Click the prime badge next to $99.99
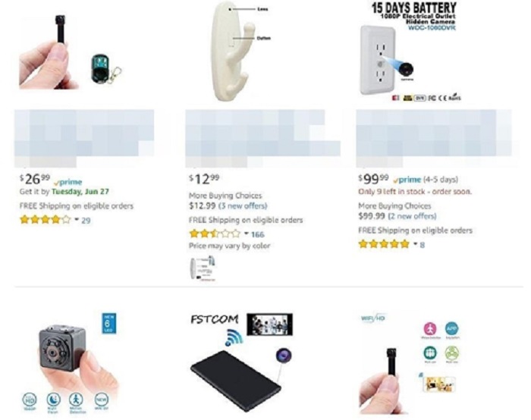This screenshot has height=420, width=531. pyautogui.click(x=408, y=180)
